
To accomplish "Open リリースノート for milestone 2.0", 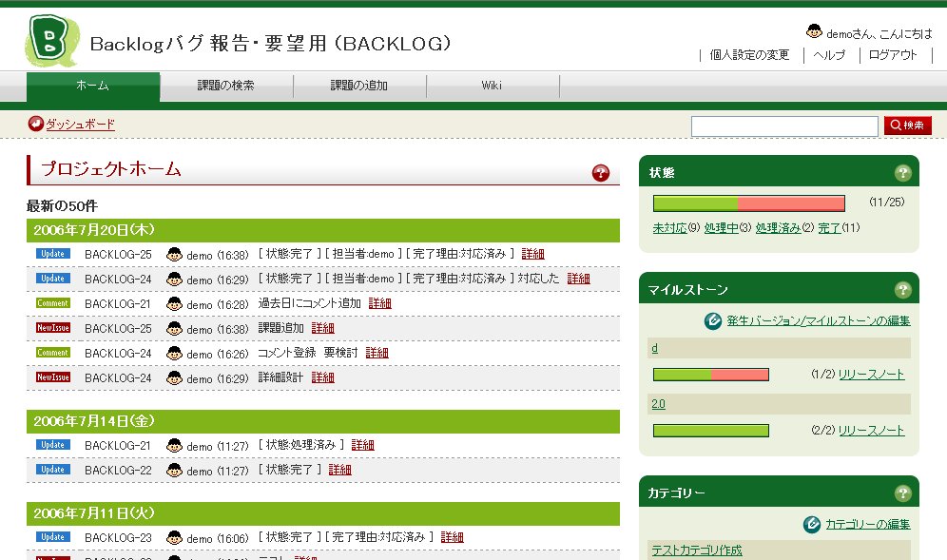I will (x=872, y=430).
